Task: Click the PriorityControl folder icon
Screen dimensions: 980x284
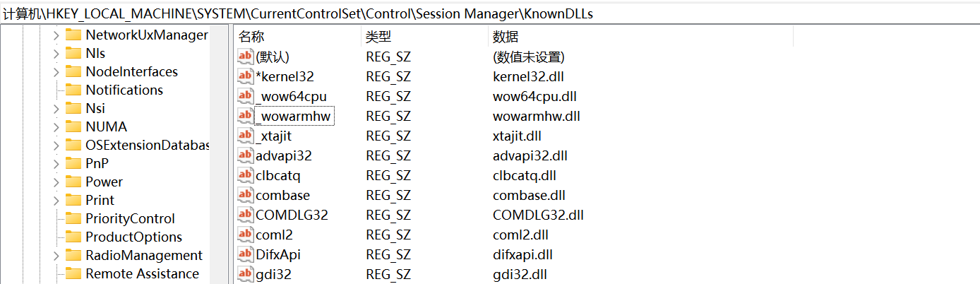Action: [x=73, y=218]
